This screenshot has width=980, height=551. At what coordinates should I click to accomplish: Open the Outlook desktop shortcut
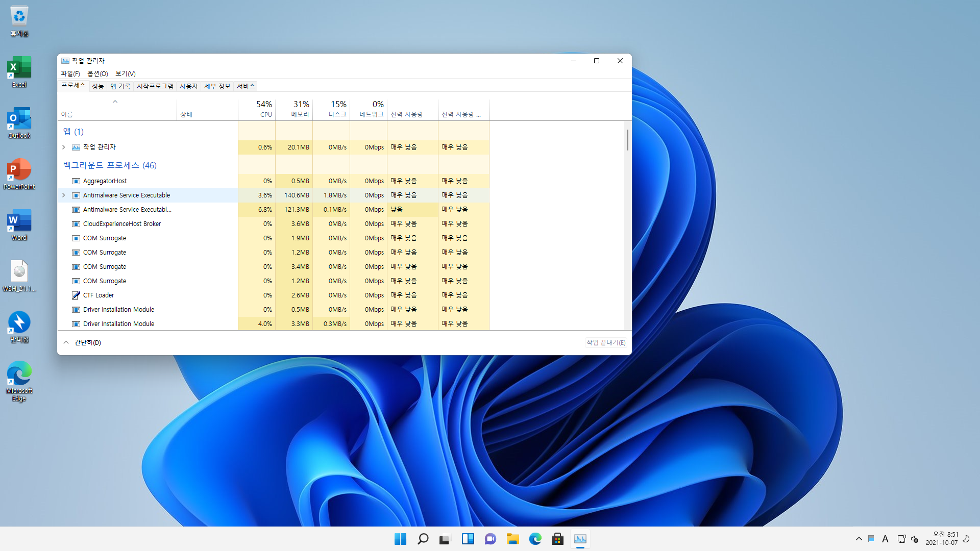tap(19, 123)
